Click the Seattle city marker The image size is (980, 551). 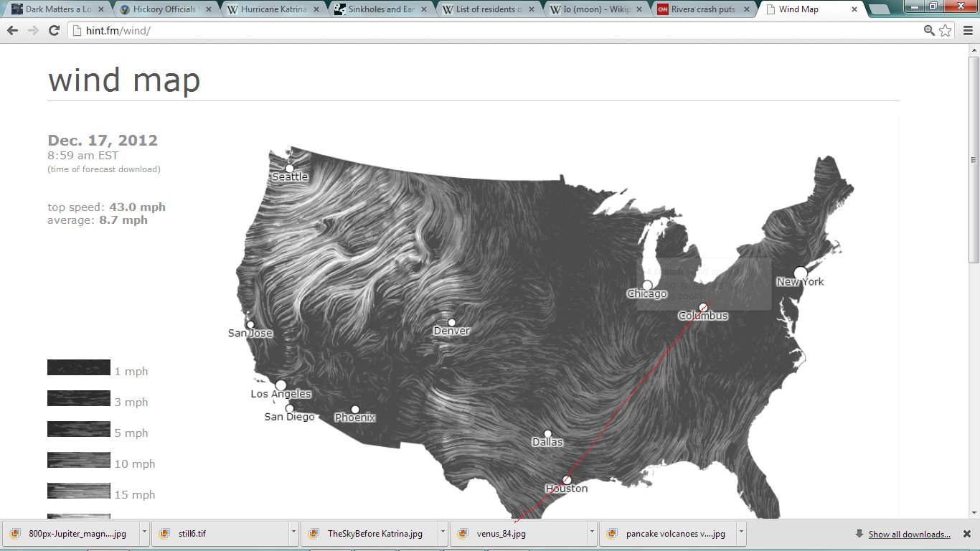pyautogui.click(x=290, y=169)
